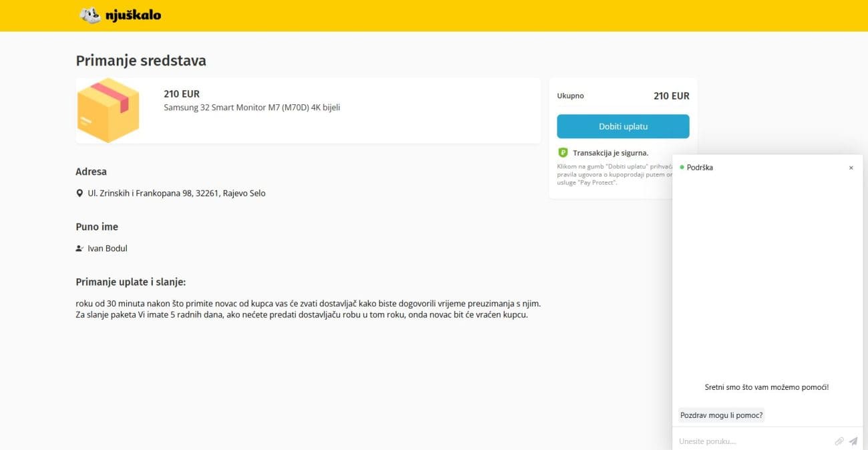Click the Njuškalo logo in the header
Viewport: 868px width, 450px height.
pyautogui.click(x=120, y=15)
